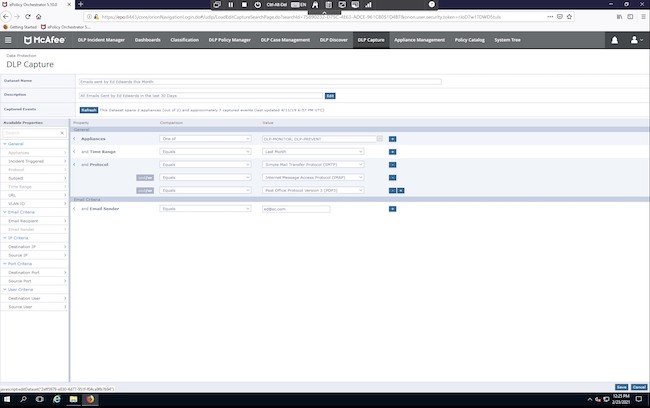Open the Appliances comparison dropdown (One of)
Screen dimensions: 650x408
click(x=205, y=139)
